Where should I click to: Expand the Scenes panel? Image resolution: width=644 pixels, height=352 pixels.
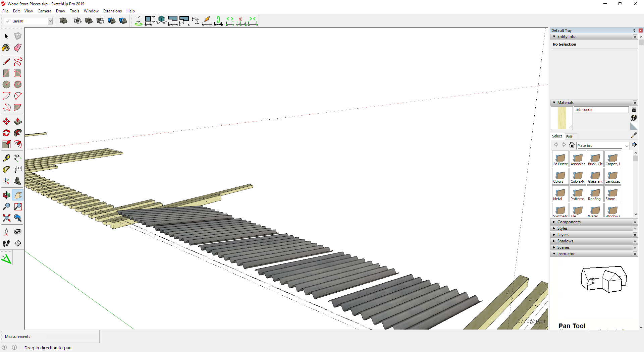(x=554, y=247)
